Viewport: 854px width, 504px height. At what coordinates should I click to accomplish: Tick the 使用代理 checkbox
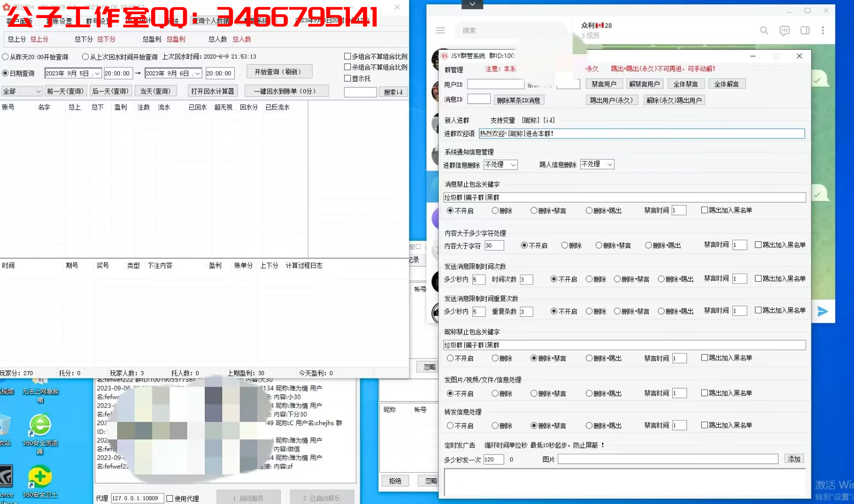(x=170, y=499)
